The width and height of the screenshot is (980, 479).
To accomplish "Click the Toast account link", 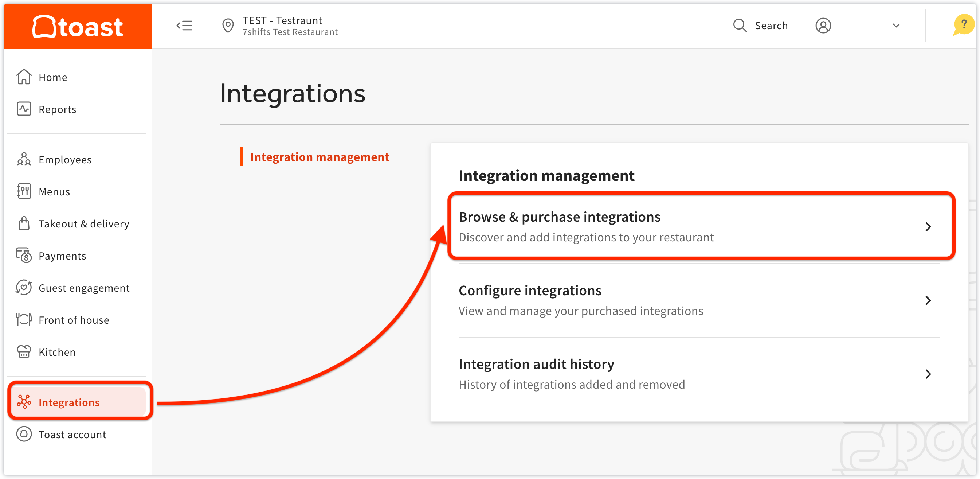I will click(72, 434).
